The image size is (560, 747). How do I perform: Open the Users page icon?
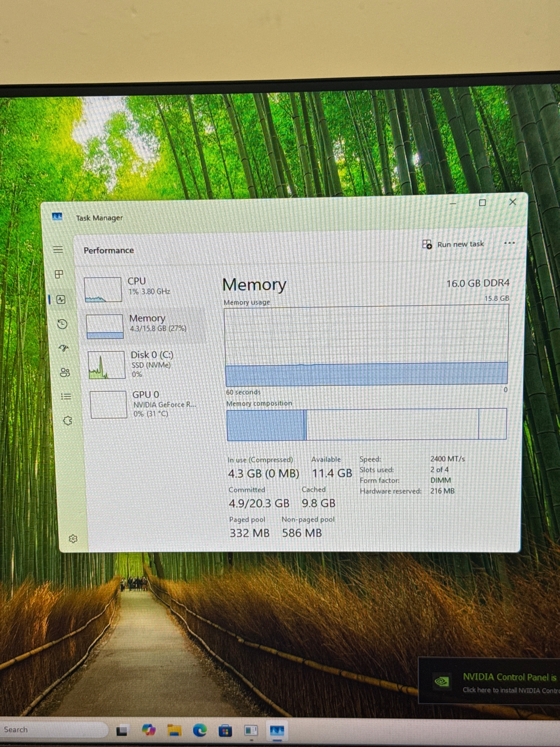pos(65,373)
